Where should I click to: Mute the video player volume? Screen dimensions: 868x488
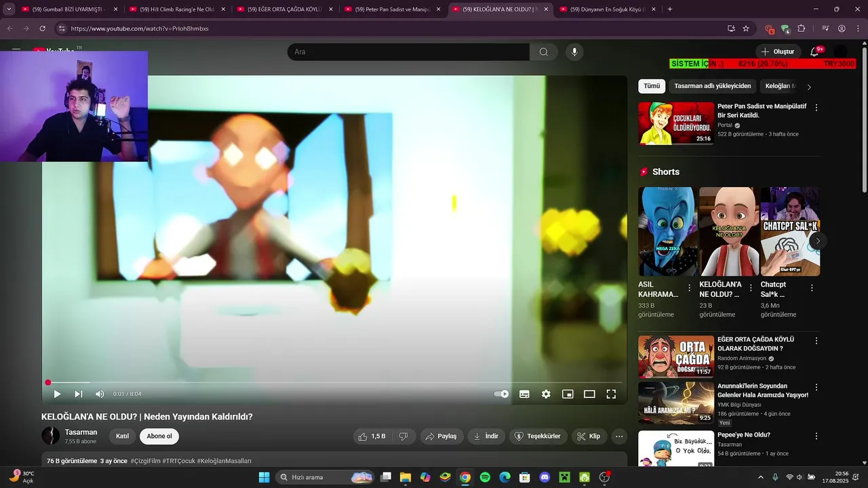[x=100, y=394]
